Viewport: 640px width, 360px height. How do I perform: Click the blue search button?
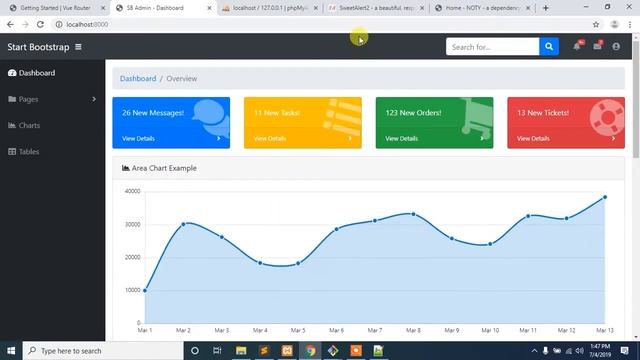[x=549, y=47]
